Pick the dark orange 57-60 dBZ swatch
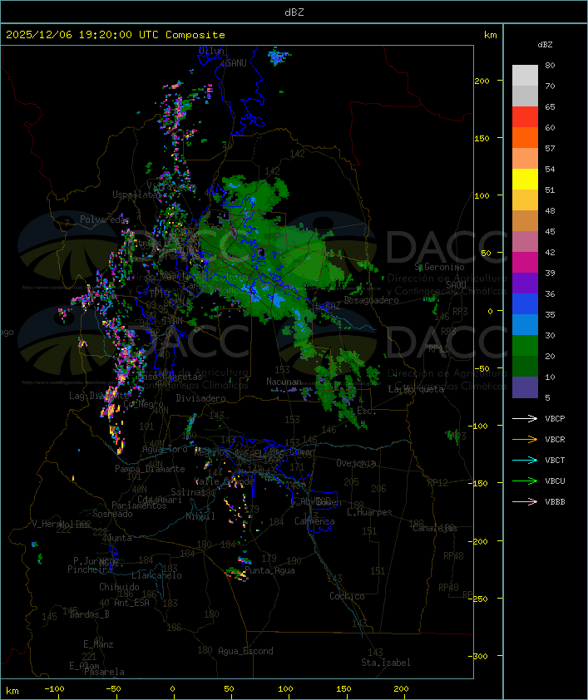This screenshot has width=588, height=700. click(x=525, y=137)
